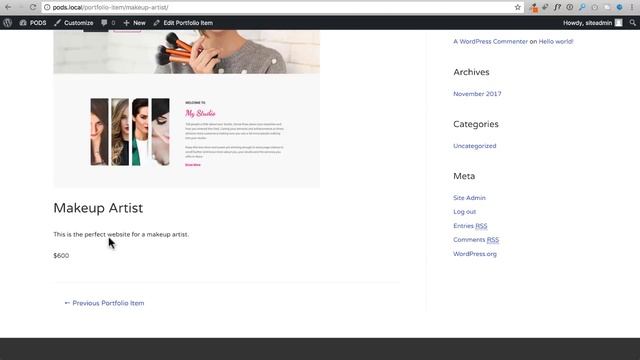
Task: Open the Howdy, siteadmin account menu
Action: point(593,23)
